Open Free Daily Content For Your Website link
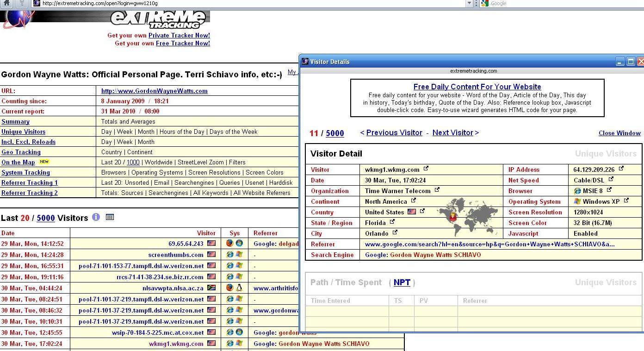The width and height of the screenshot is (644, 351). (477, 87)
